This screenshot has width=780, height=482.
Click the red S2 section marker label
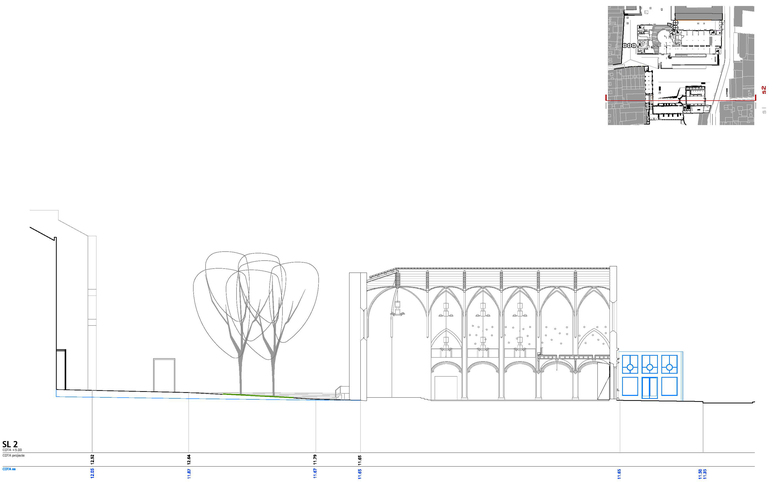764,91
